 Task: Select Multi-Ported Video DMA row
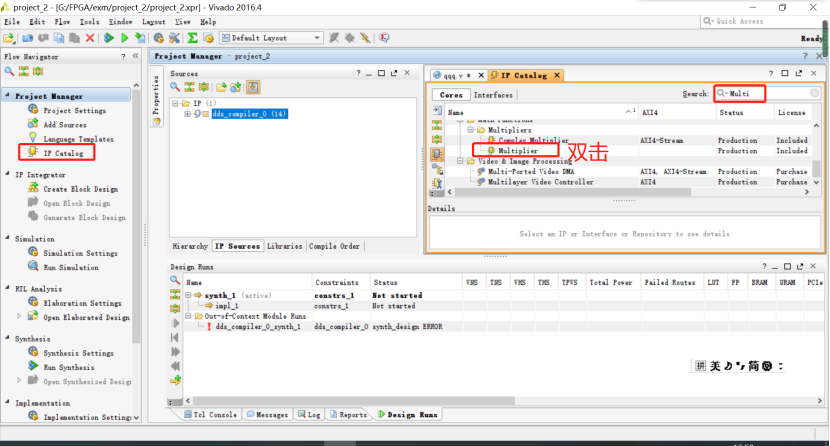[x=627, y=171]
